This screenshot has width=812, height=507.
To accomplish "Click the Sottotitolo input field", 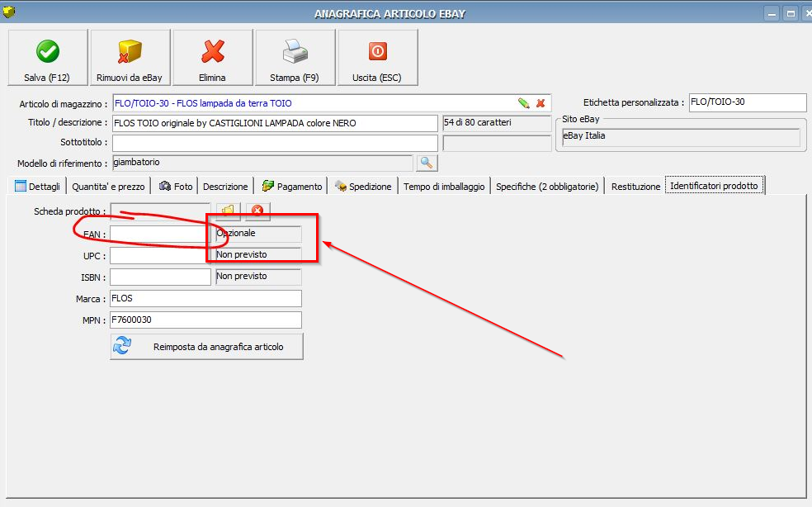I will click(275, 143).
